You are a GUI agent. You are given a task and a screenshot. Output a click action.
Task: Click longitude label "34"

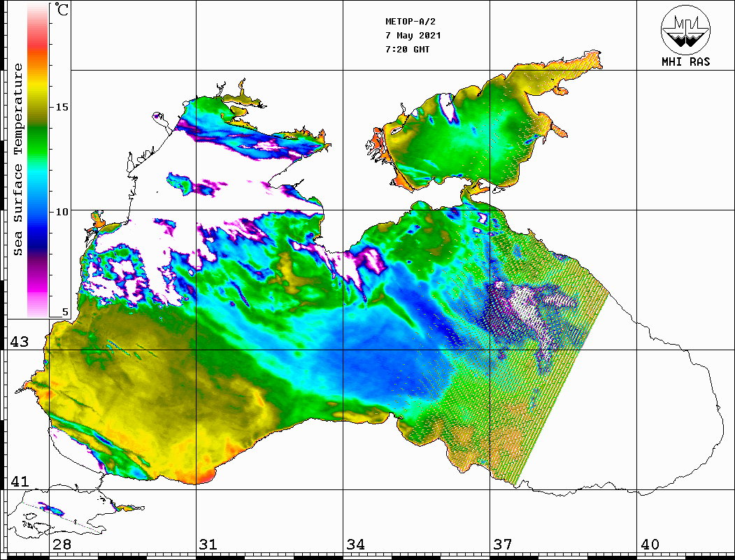point(355,545)
